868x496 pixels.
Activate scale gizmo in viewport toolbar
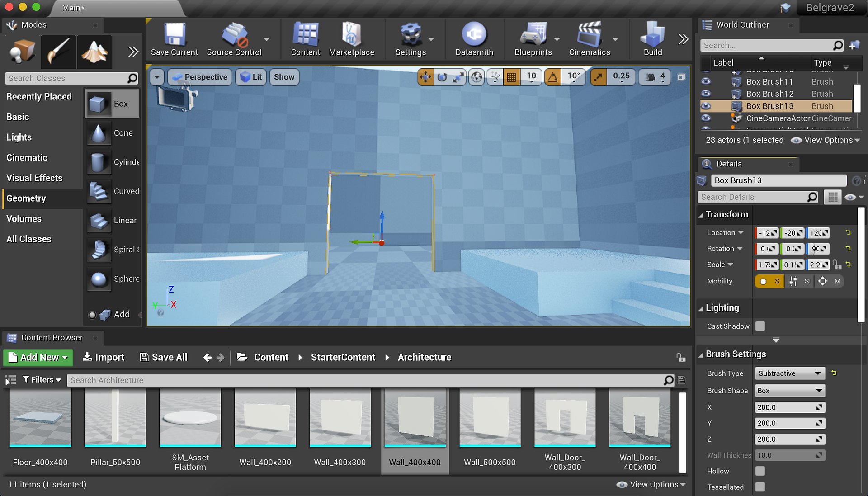458,77
